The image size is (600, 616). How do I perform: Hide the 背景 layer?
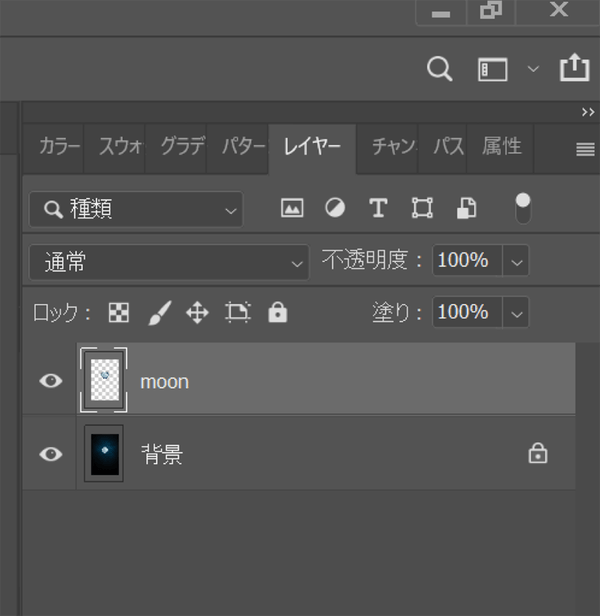click(50, 454)
